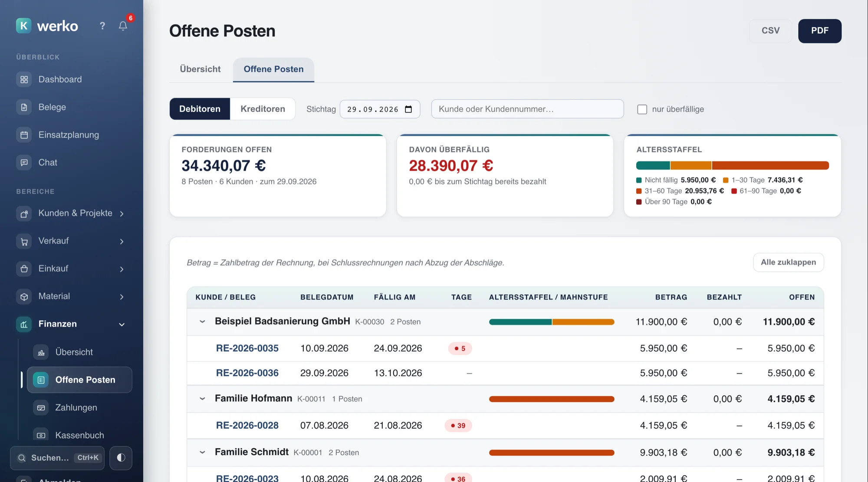Click the Material box icon

coord(24,297)
